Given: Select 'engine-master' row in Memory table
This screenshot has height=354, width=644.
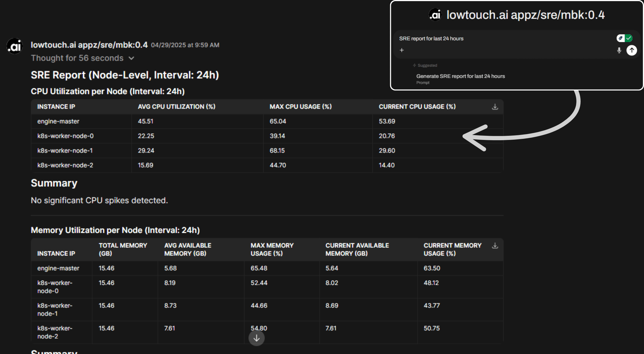Looking at the screenshot, I should [x=267, y=268].
